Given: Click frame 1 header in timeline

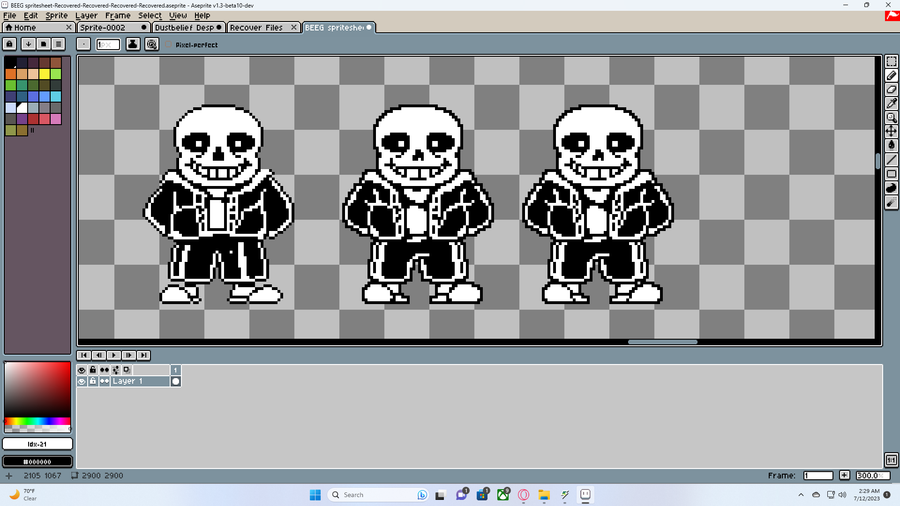Looking at the screenshot, I should coord(176,370).
